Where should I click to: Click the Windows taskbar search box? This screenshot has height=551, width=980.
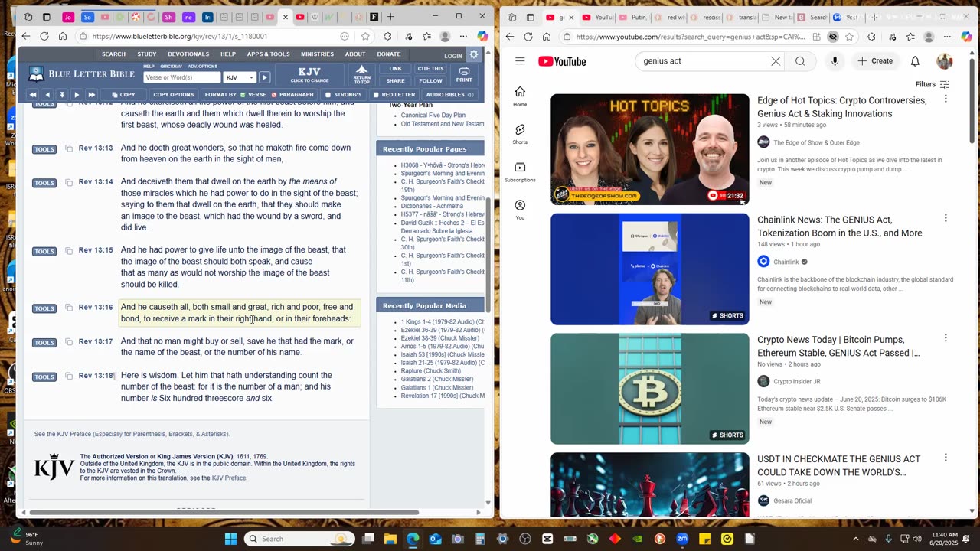click(299, 539)
